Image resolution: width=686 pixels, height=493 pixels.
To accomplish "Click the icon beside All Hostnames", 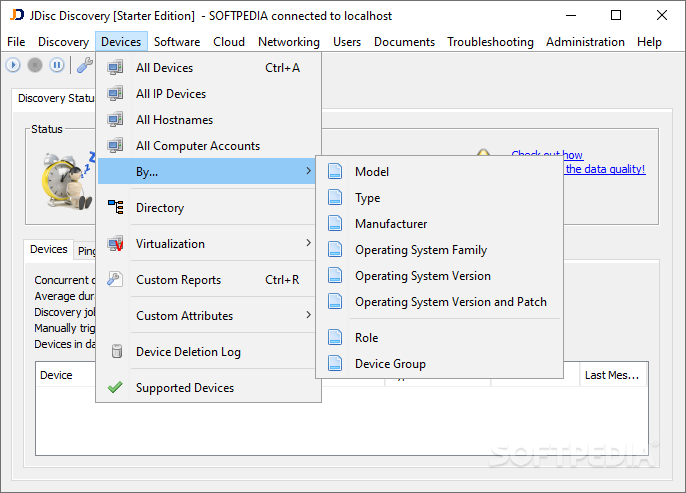I will coord(116,119).
